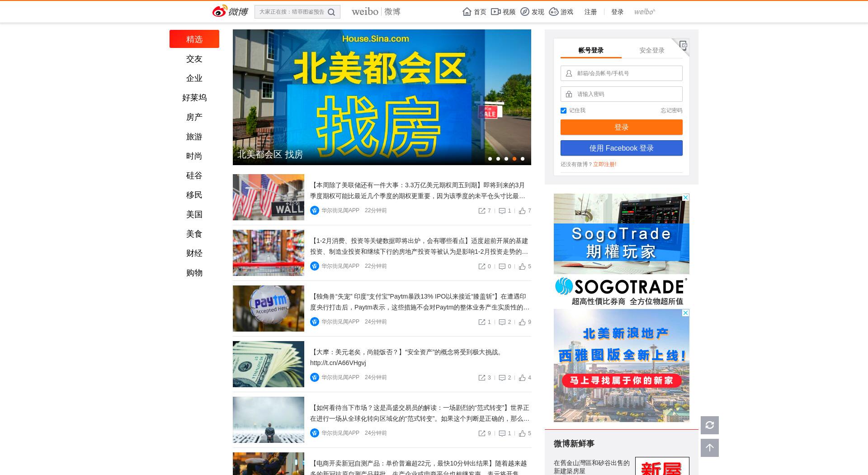Close the SogoTrade advertisement
868x475 pixels.
click(686, 197)
